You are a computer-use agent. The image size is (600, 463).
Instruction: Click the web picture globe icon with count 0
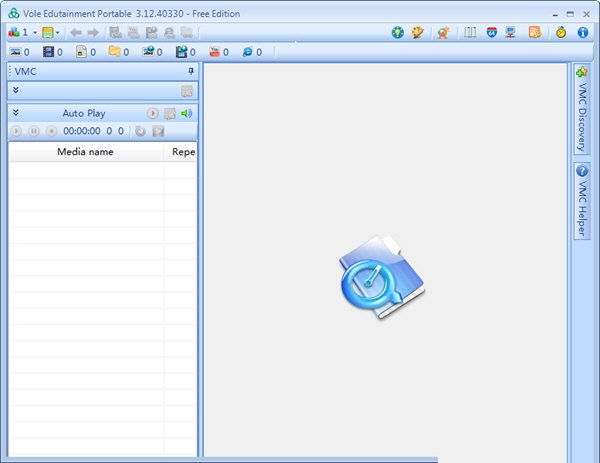[148, 51]
